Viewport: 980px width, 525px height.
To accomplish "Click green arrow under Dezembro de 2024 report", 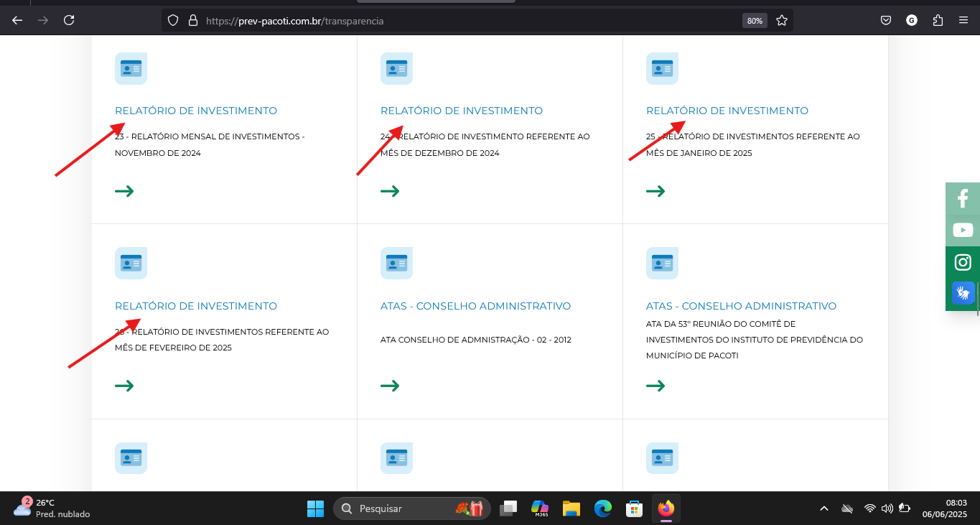I will (x=390, y=191).
